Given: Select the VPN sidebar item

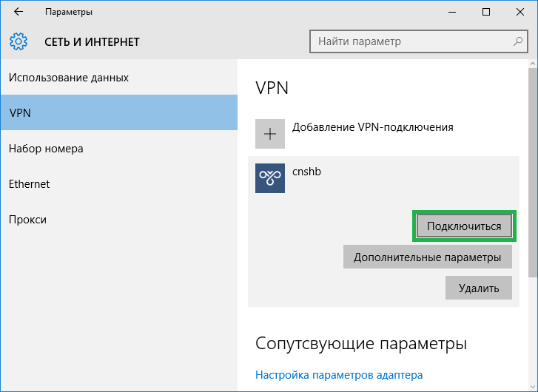Looking at the screenshot, I should [118, 112].
